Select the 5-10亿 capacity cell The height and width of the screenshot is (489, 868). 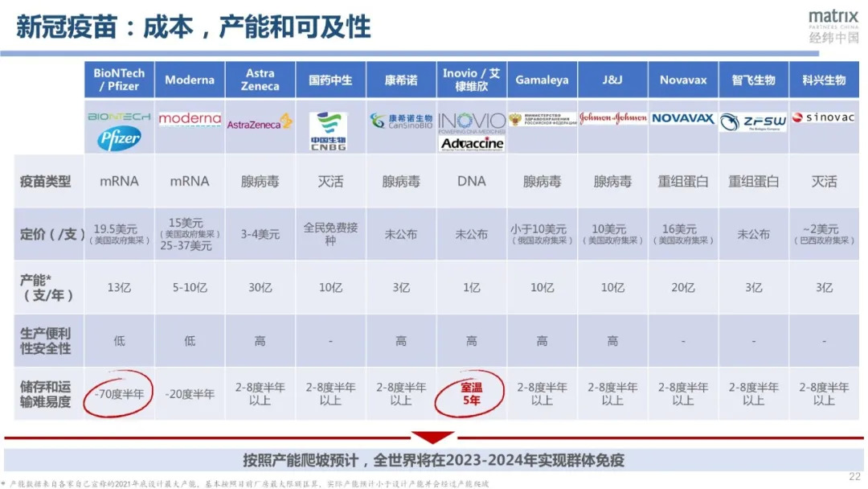(190, 287)
